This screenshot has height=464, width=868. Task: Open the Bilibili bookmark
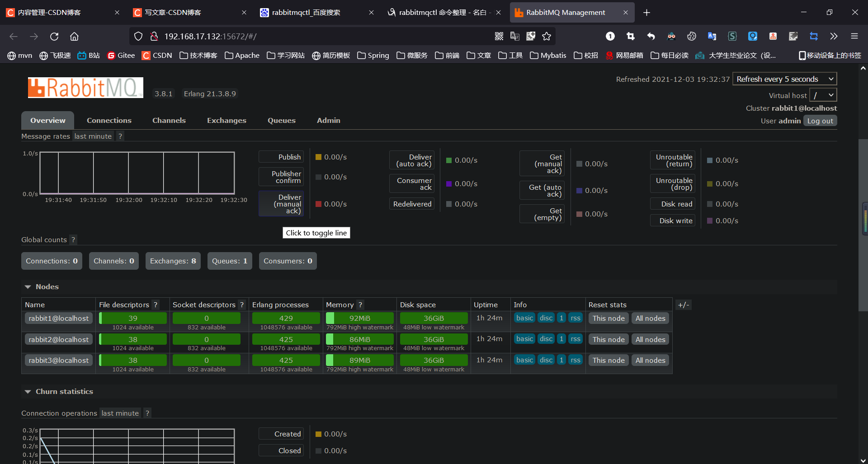coord(89,55)
